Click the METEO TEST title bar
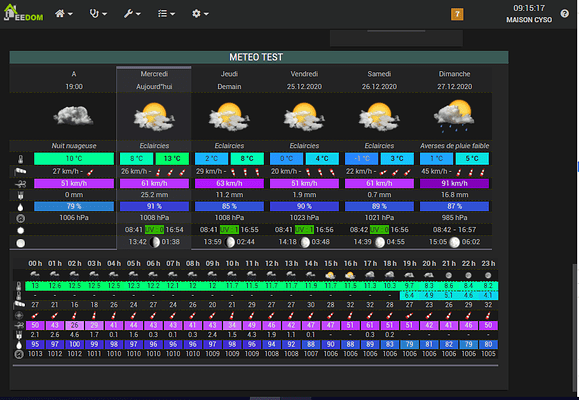The image size is (579, 400). [259, 57]
